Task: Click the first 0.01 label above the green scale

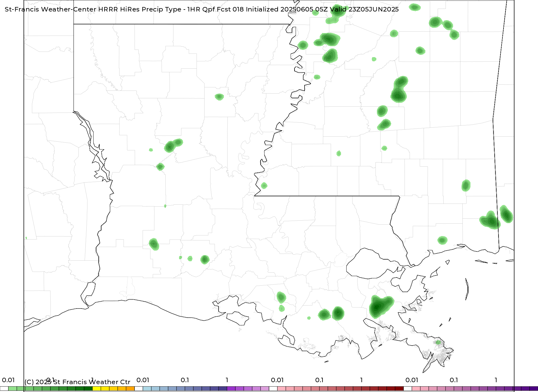Action: click(8, 380)
